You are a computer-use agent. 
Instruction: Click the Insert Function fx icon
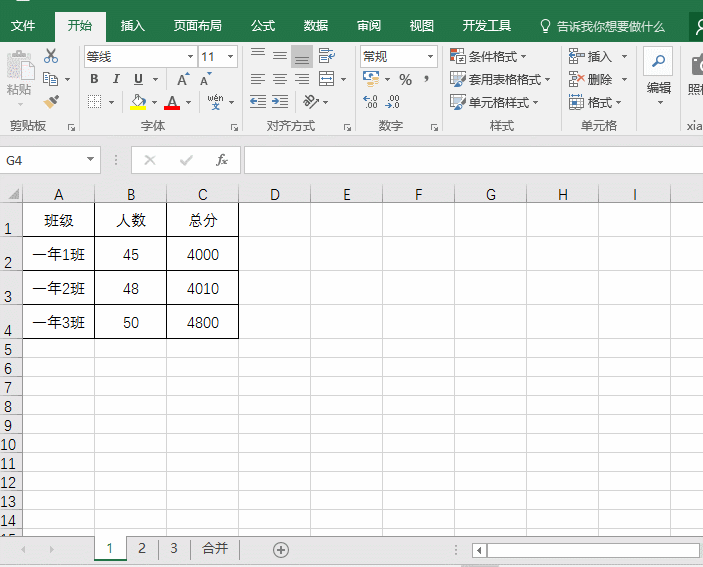click(x=221, y=160)
